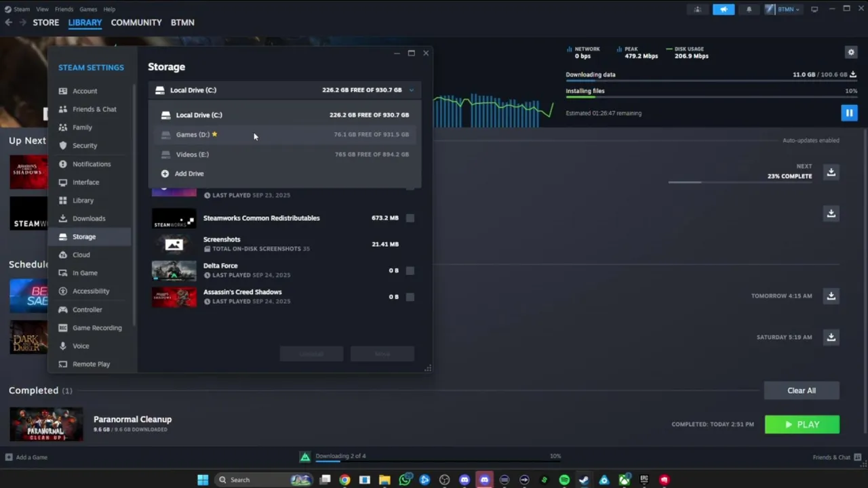Click download icon beside 11.0 GB progress
The width and height of the screenshot is (868, 488).
[853, 75]
